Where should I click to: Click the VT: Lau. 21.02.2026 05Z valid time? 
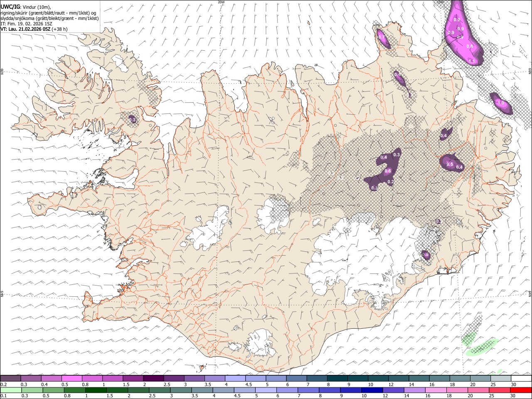[x=25, y=29]
